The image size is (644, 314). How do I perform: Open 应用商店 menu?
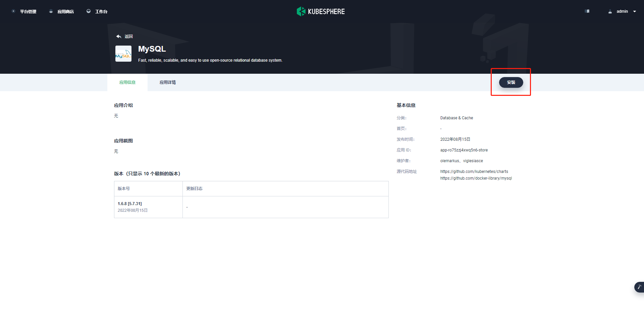tap(66, 11)
